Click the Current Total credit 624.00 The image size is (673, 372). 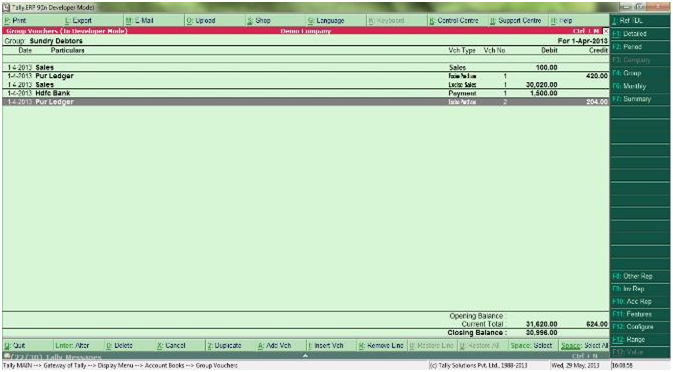click(597, 324)
